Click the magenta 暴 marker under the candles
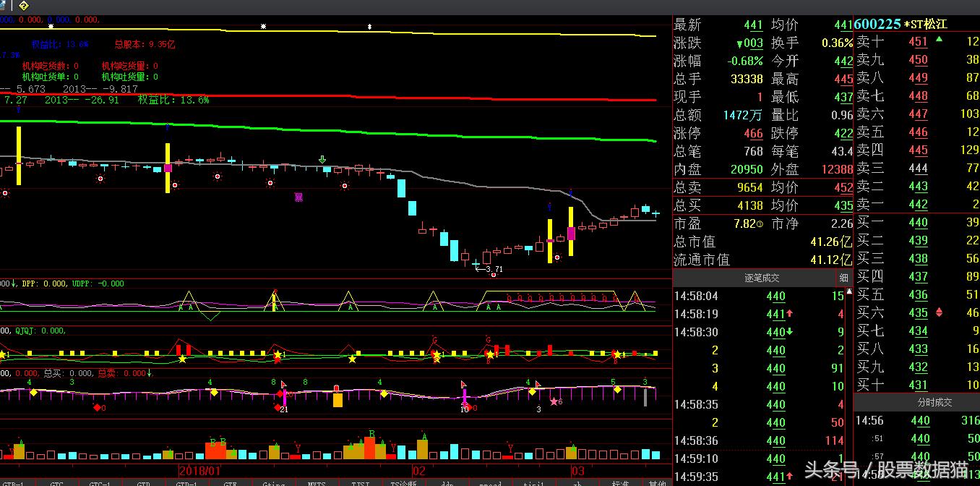This screenshot has width=980, height=486. (x=298, y=196)
